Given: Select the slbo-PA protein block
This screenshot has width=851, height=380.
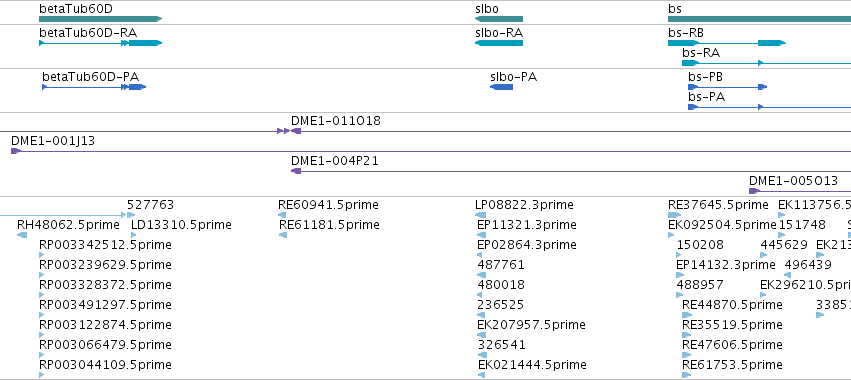Looking at the screenshot, I should click(501, 87).
